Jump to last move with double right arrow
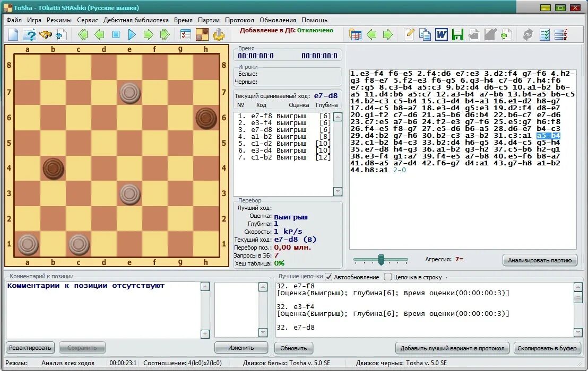The image size is (588, 371). point(165,35)
